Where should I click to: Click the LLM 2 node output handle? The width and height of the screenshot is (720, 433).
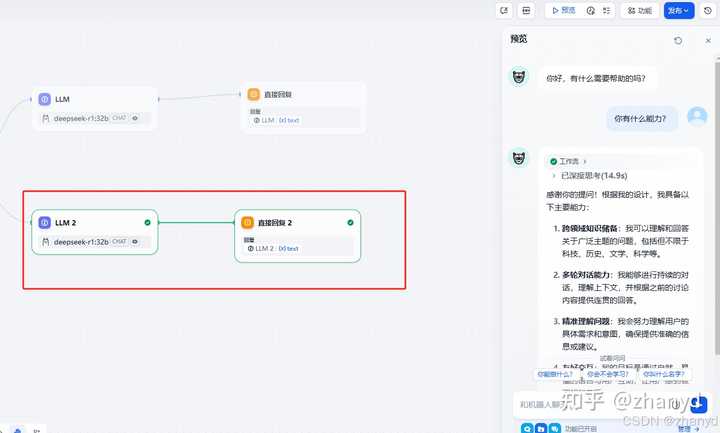pyautogui.click(x=158, y=222)
